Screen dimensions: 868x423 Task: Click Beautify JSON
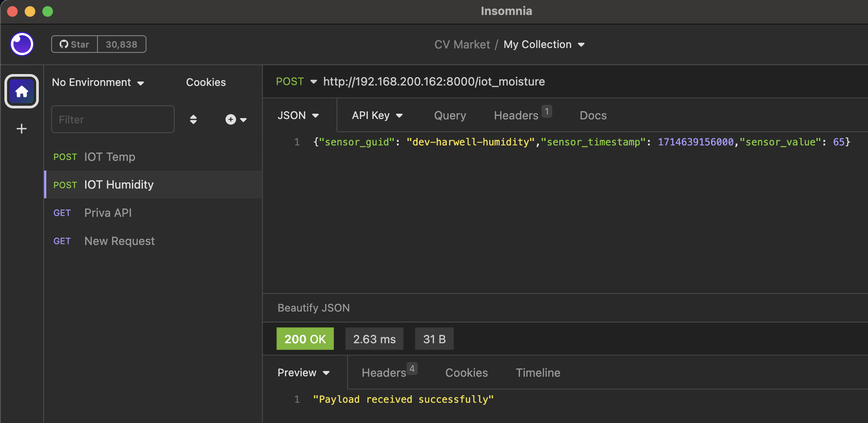pos(314,308)
